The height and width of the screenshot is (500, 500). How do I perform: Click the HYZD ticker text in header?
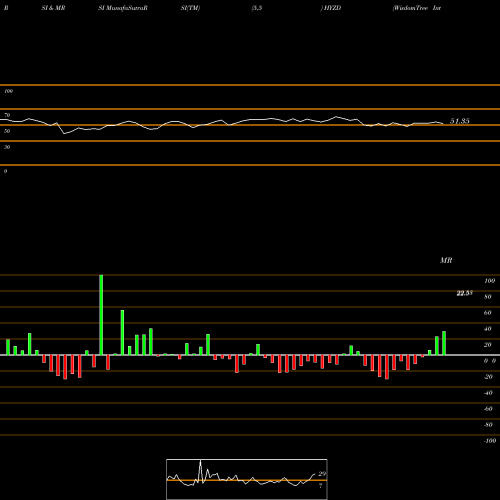pos(332,8)
